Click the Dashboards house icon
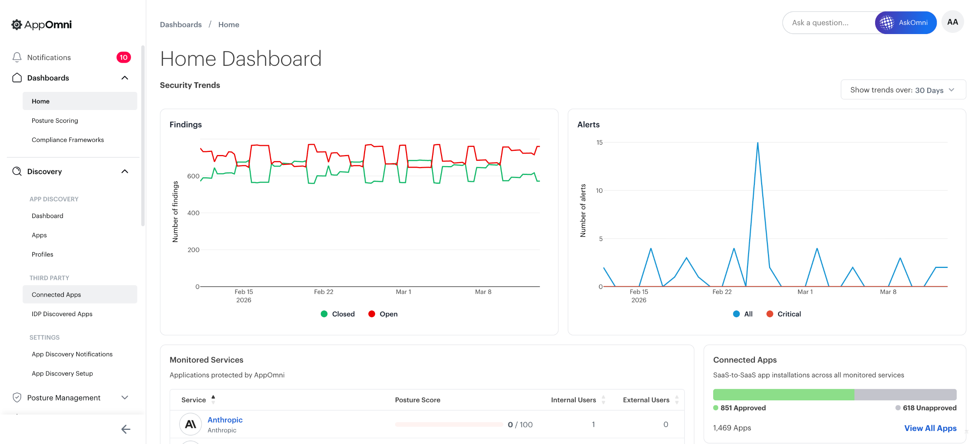This screenshot has height=444, width=980. [17, 78]
